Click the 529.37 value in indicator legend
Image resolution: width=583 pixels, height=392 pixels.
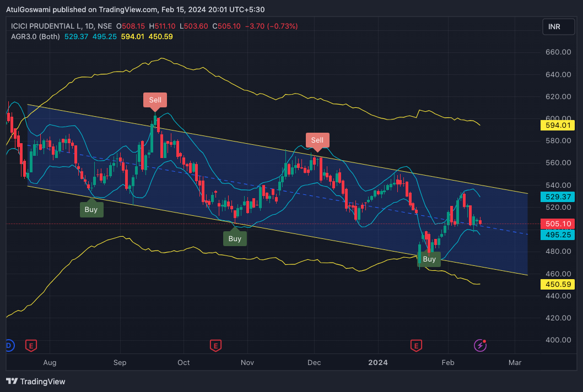point(76,36)
